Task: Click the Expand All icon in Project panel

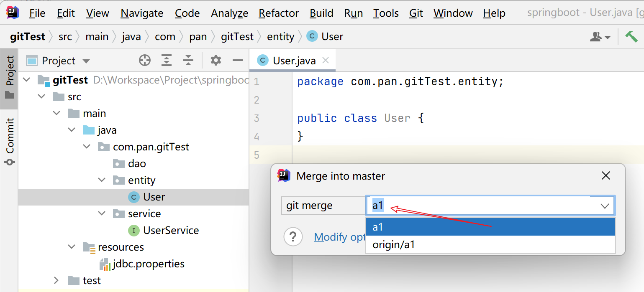Action: coord(167,61)
